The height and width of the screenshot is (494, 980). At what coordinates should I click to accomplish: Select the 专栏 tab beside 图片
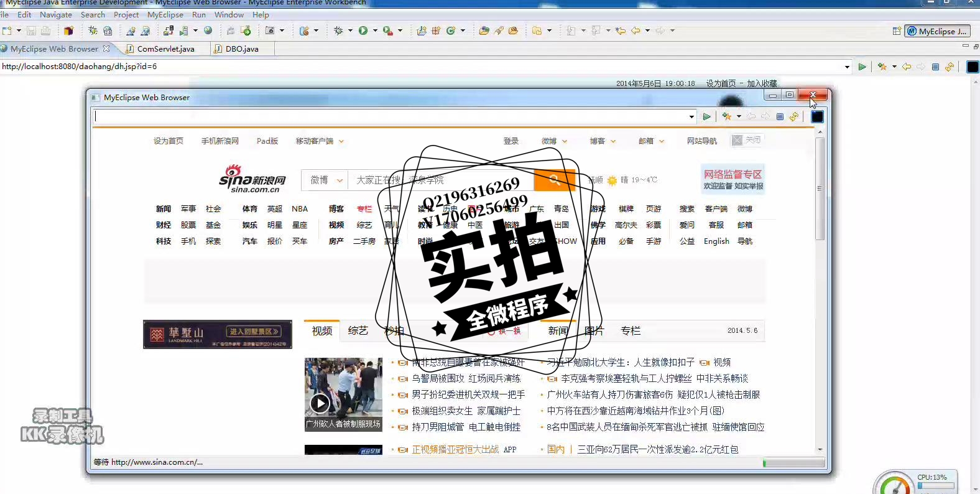pos(631,331)
